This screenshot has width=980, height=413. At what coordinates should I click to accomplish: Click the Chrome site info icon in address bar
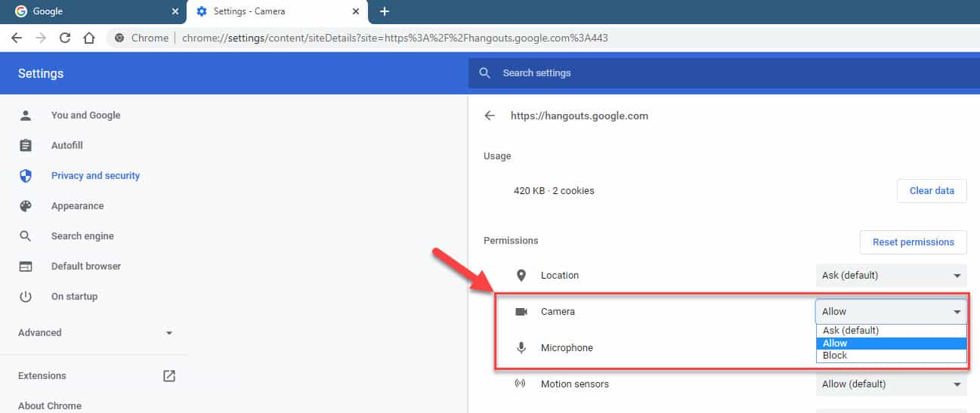click(119, 38)
